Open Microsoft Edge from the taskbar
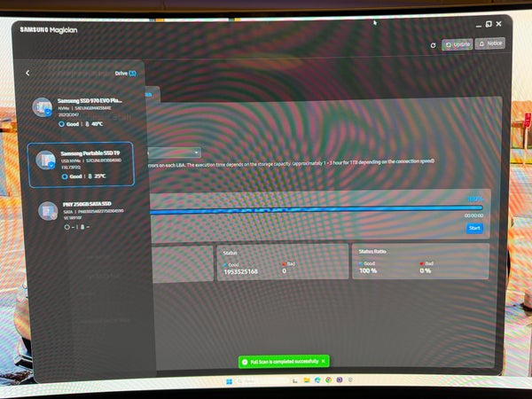The height and width of the screenshot is (399, 532). tap(317, 380)
